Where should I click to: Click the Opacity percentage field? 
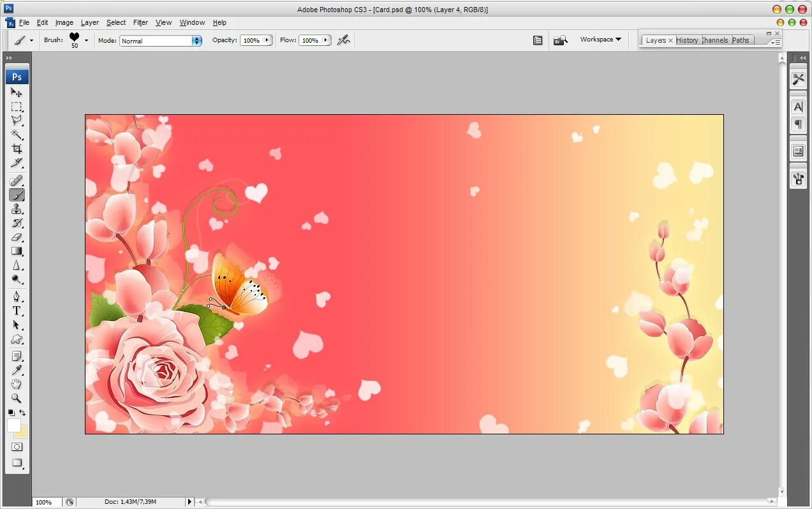251,40
